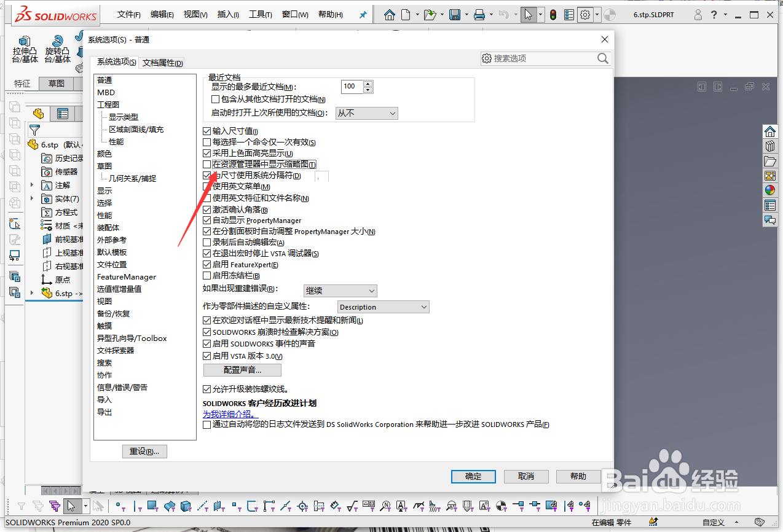Select 异型孔向导/Toolbox in options list
Image resolution: width=783 pixels, height=532 pixels.
(132, 338)
